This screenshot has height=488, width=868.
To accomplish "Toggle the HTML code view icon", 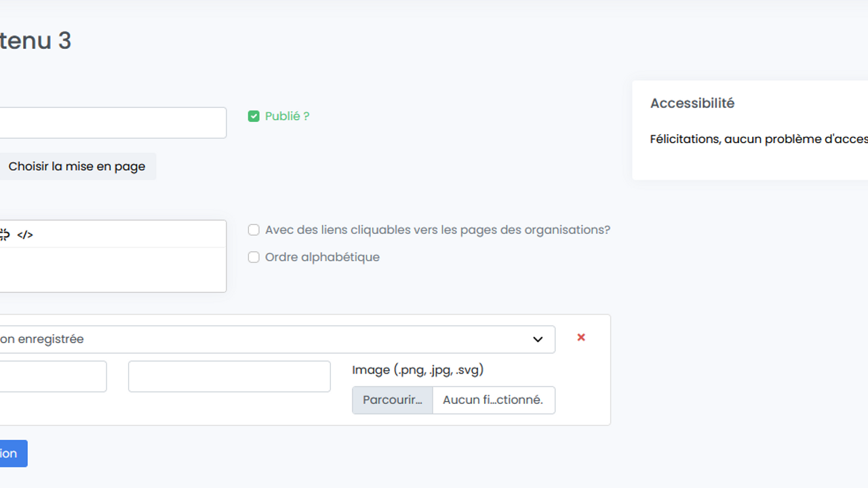I will point(25,235).
